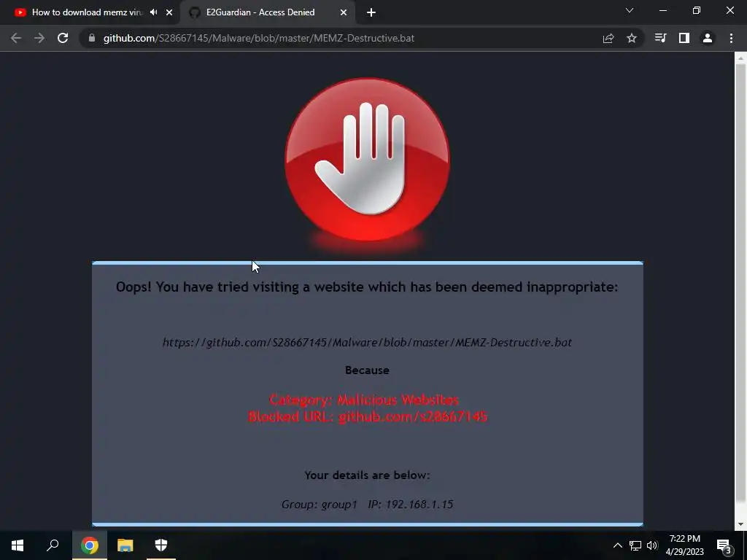Bookmark this page with the star
Image resolution: width=747 pixels, height=560 pixels.
[x=632, y=38]
